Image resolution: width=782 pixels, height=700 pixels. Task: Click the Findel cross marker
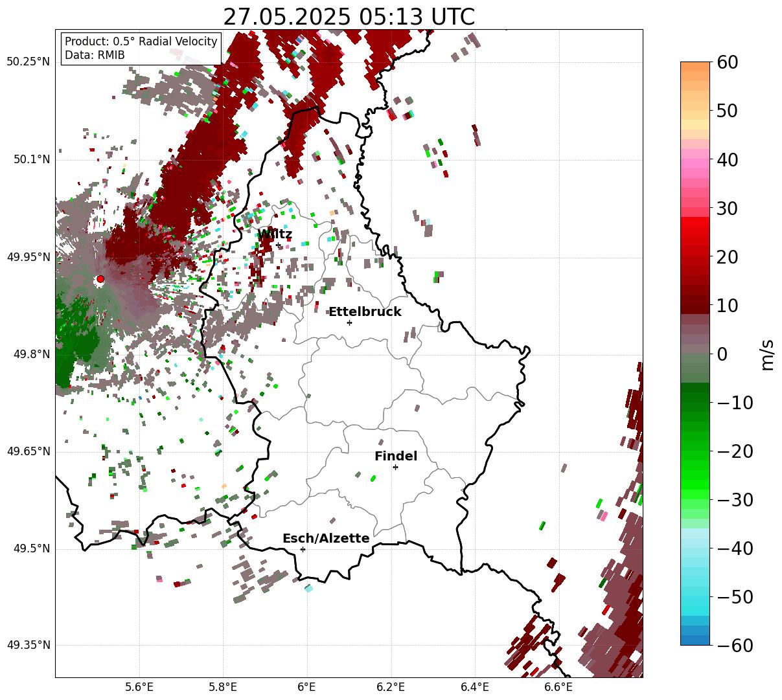tap(395, 467)
